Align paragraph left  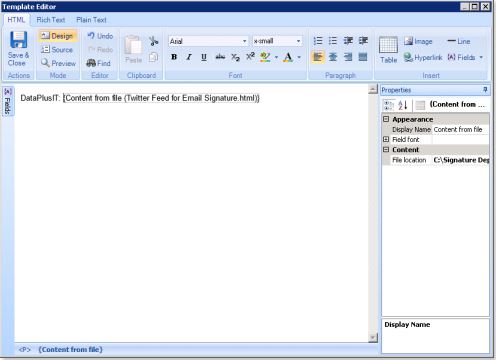pos(318,57)
